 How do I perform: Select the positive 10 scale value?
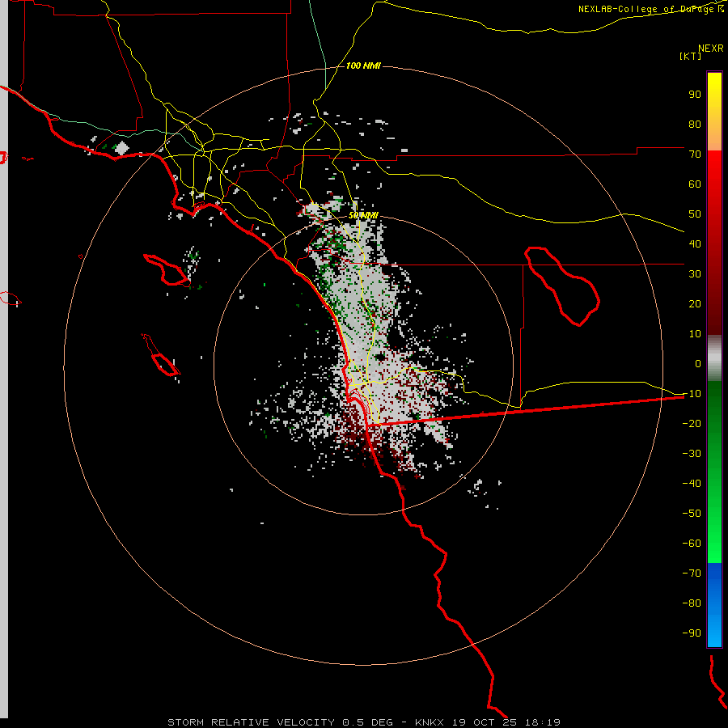[x=695, y=334]
